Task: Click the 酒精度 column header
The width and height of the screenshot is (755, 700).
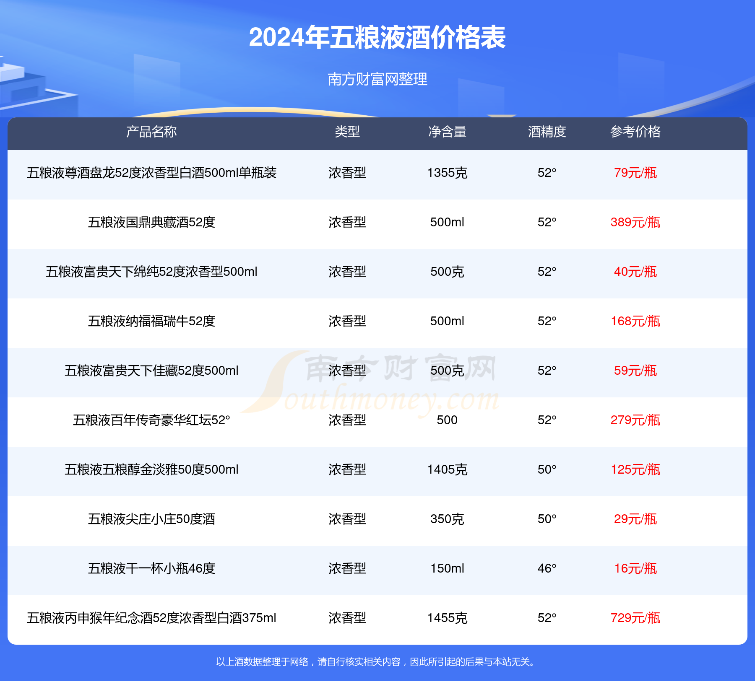Action: point(547,132)
